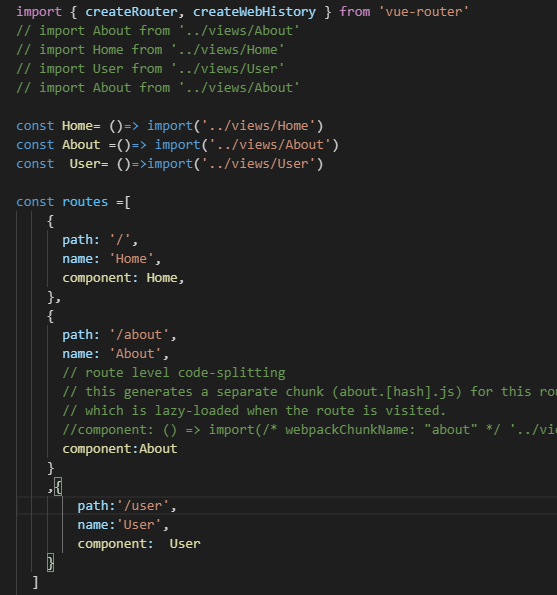
Task: Click '../views/Home' in const Home line
Action: pyautogui.click(x=258, y=126)
